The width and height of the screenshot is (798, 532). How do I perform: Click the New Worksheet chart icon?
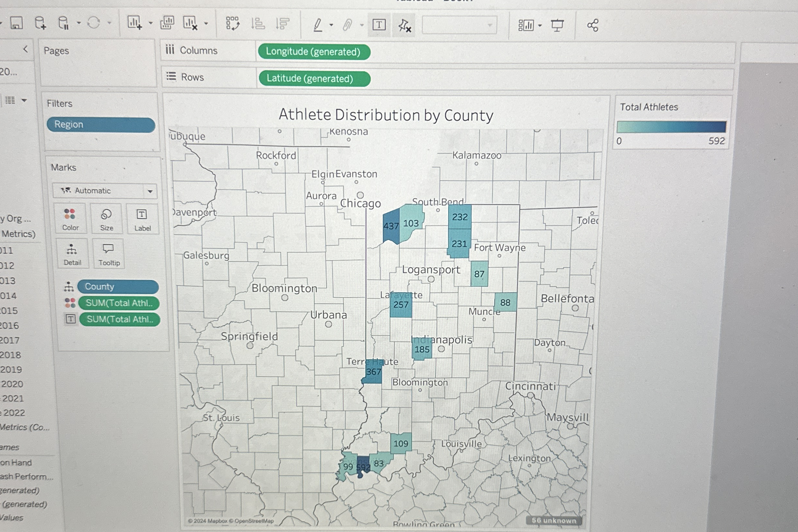click(x=134, y=23)
